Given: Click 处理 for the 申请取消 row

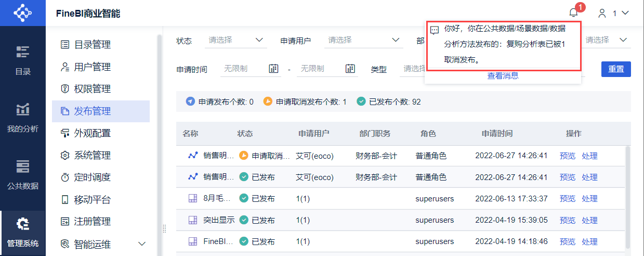Looking at the screenshot, I should pyautogui.click(x=589, y=156).
